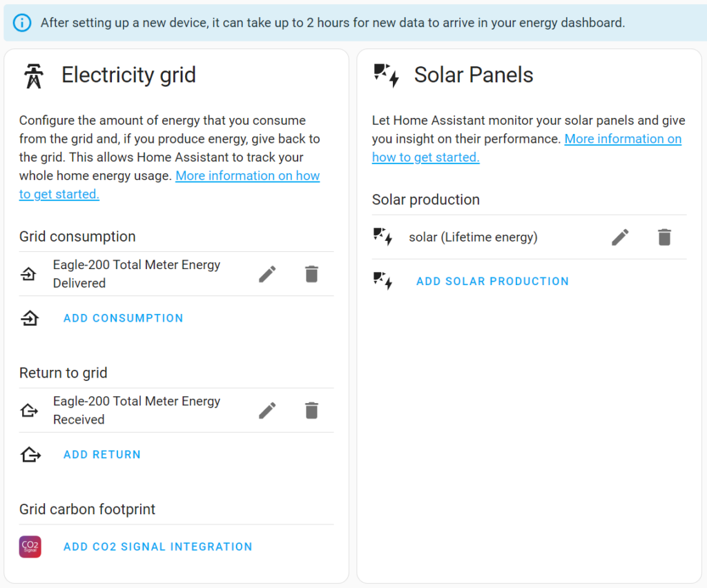This screenshot has width=707, height=588.
Task: Edit the Eagle-200 Total Meter Energy Delivered entry
Action: (267, 274)
